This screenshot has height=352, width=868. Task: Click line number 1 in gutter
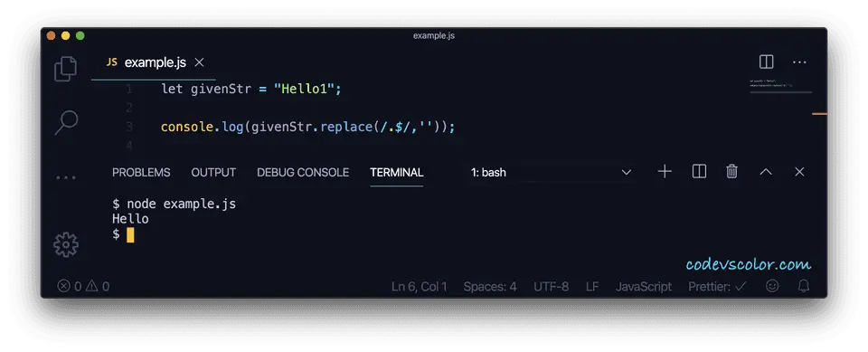tap(128, 89)
